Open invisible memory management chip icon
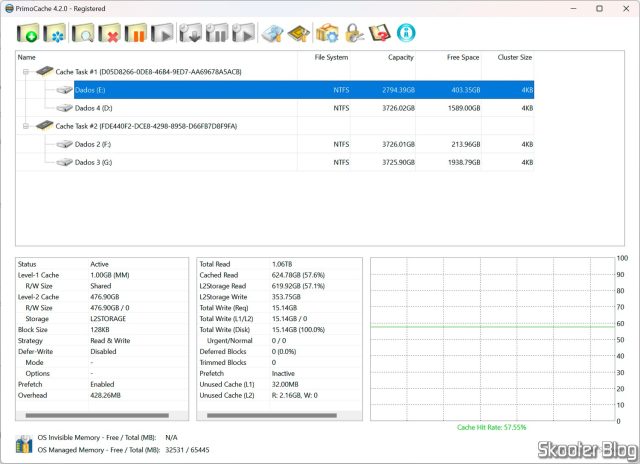This screenshot has height=464, width=640. [x=299, y=33]
